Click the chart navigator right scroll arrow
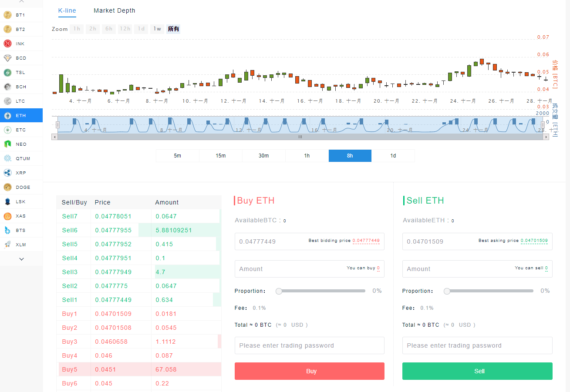The height and width of the screenshot is (392, 570). 546,137
